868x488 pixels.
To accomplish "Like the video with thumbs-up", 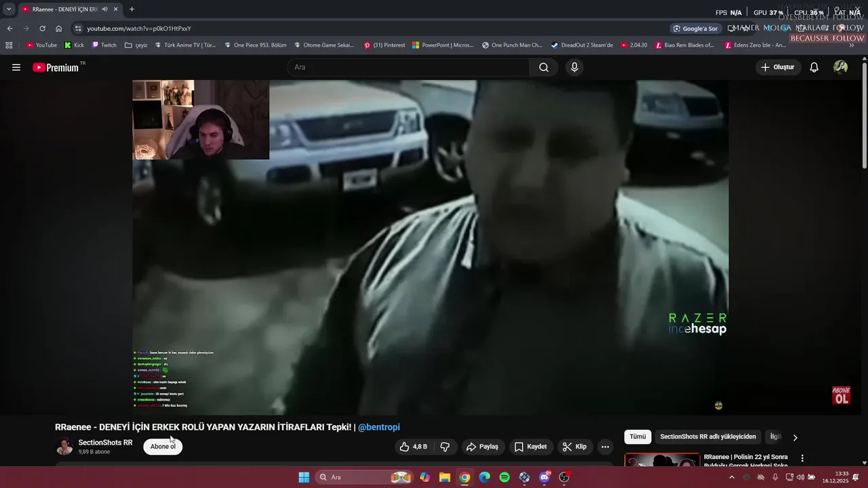I will (414, 447).
